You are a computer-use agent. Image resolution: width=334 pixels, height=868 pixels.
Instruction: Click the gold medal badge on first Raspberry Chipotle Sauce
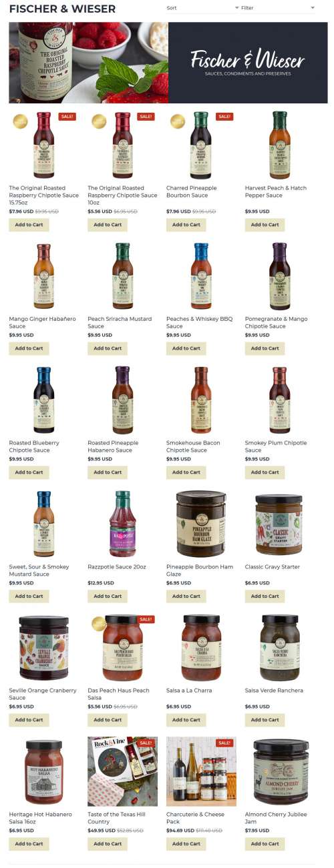click(x=21, y=121)
